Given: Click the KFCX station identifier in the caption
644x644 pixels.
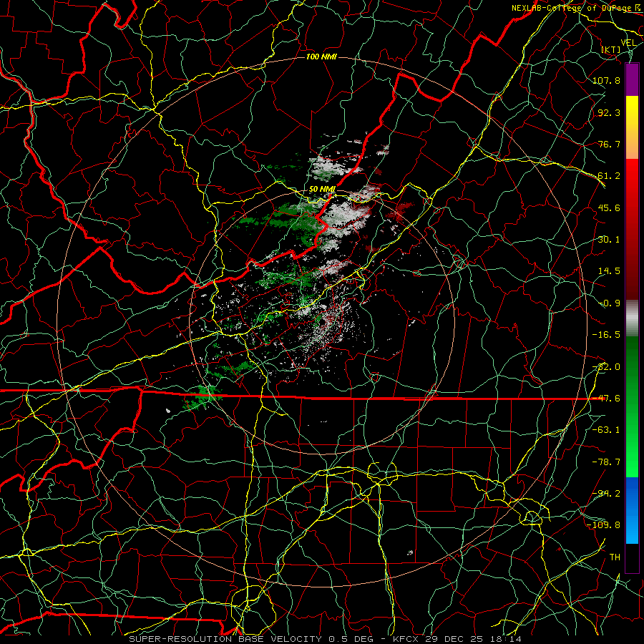Looking at the screenshot, I should (406, 639).
